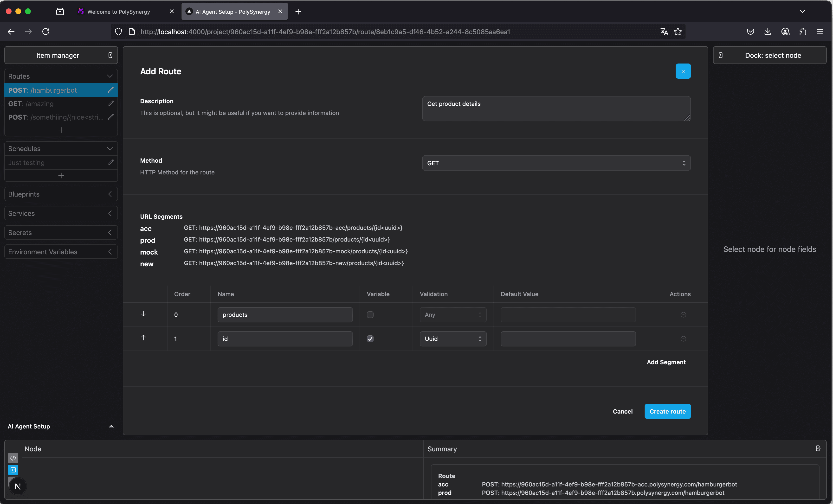Add a new route with plus icon
This screenshot has height=504, width=833.
[x=61, y=130]
